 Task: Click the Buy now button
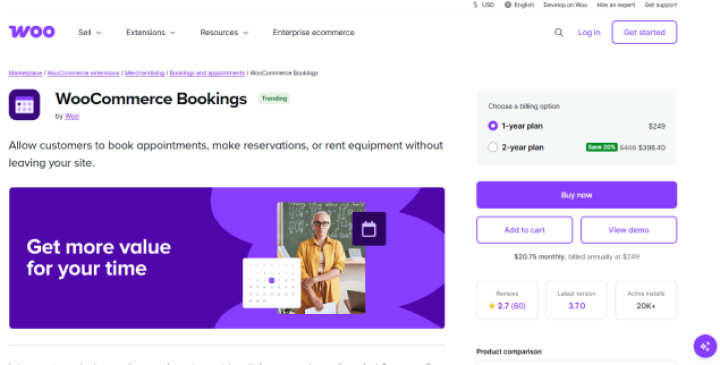click(576, 195)
